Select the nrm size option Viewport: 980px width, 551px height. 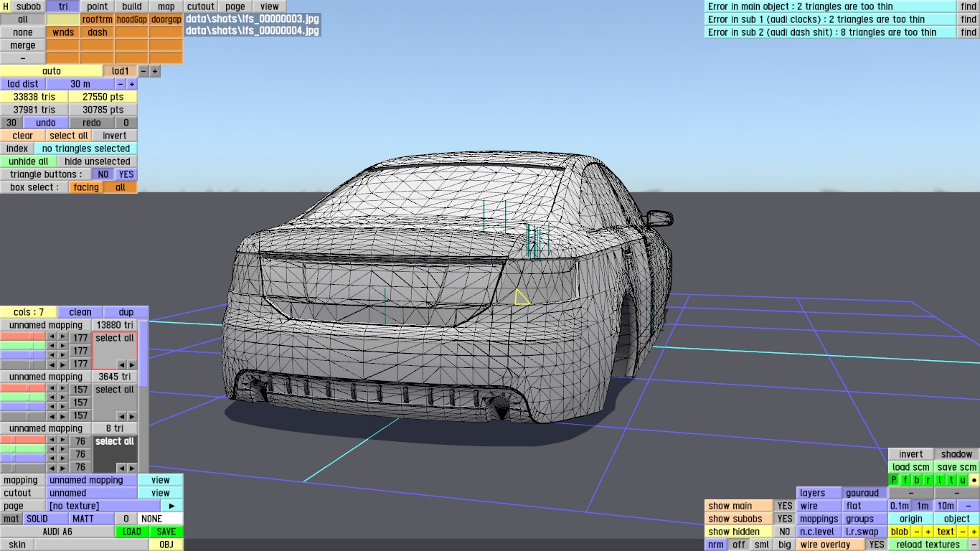tap(716, 545)
